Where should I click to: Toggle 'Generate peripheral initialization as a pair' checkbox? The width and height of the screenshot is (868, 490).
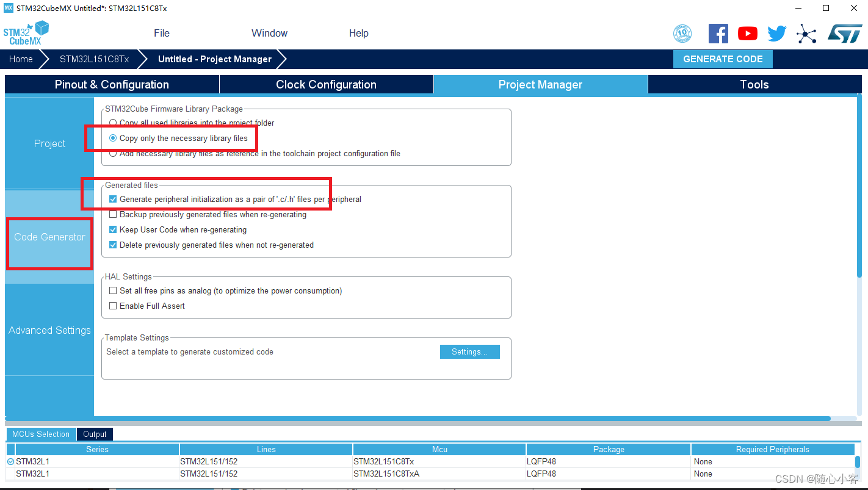[x=113, y=199]
